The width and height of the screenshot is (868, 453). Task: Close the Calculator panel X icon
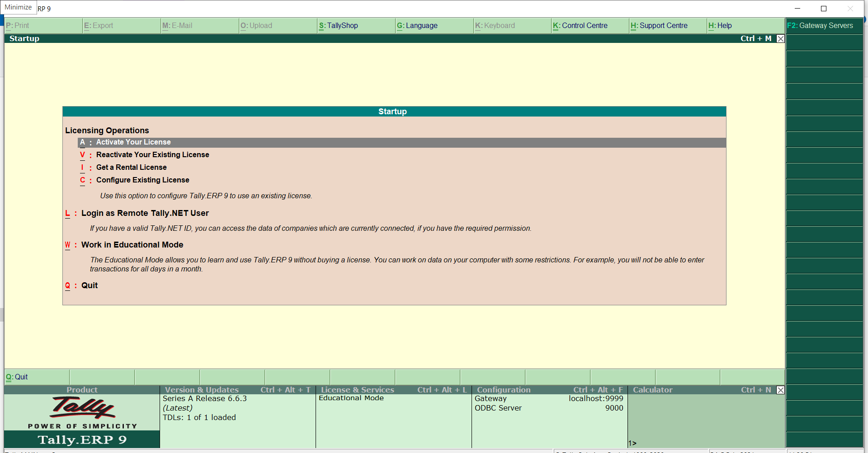point(780,390)
